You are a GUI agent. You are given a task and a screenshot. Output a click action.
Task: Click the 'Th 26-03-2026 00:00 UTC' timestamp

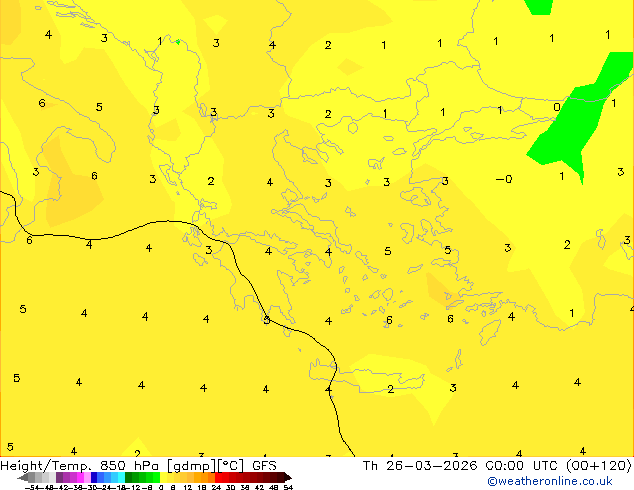click(x=461, y=466)
